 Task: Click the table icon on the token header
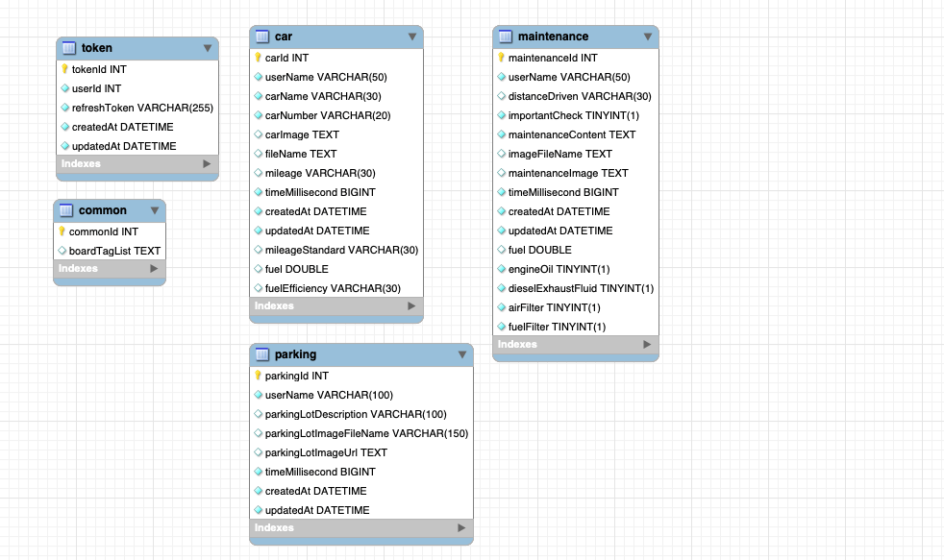tap(67, 48)
